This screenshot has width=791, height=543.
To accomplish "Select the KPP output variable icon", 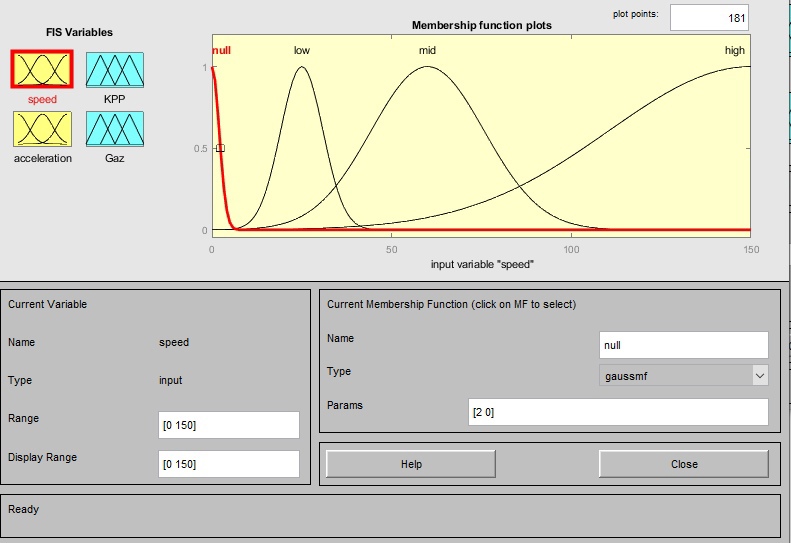I will point(115,70).
